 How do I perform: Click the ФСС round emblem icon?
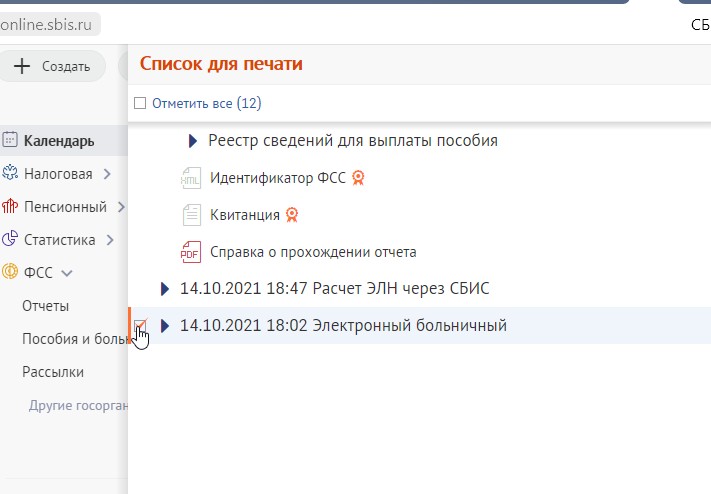[x=10, y=272]
